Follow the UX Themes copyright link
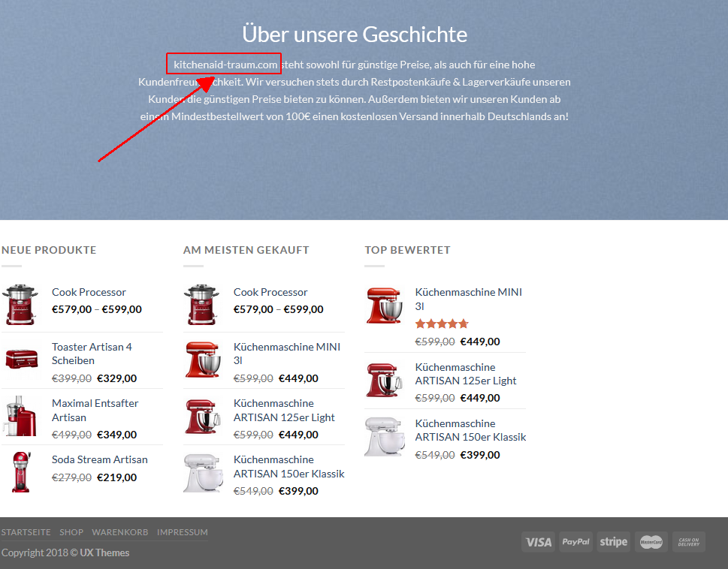 tap(104, 552)
